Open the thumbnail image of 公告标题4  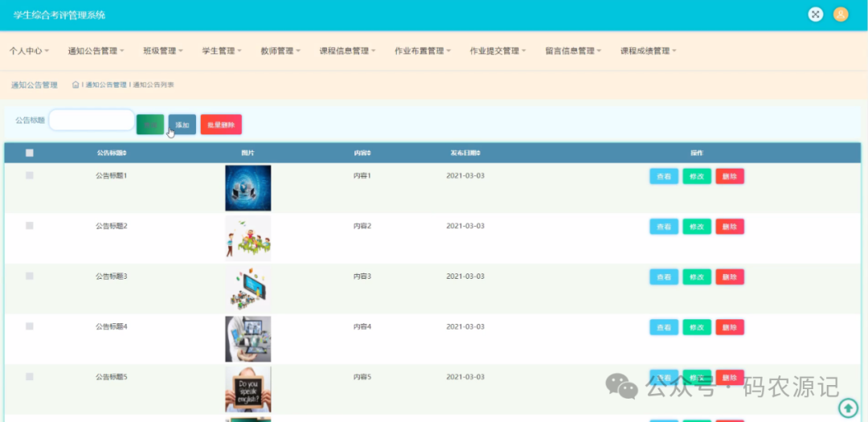tap(248, 339)
